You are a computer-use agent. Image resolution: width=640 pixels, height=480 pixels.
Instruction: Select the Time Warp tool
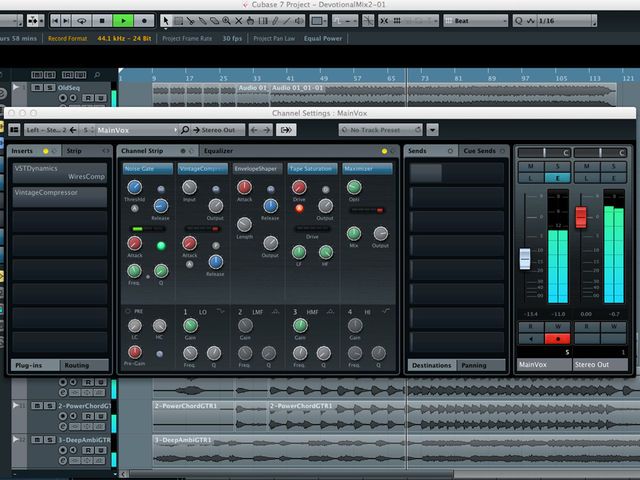[x=263, y=20]
